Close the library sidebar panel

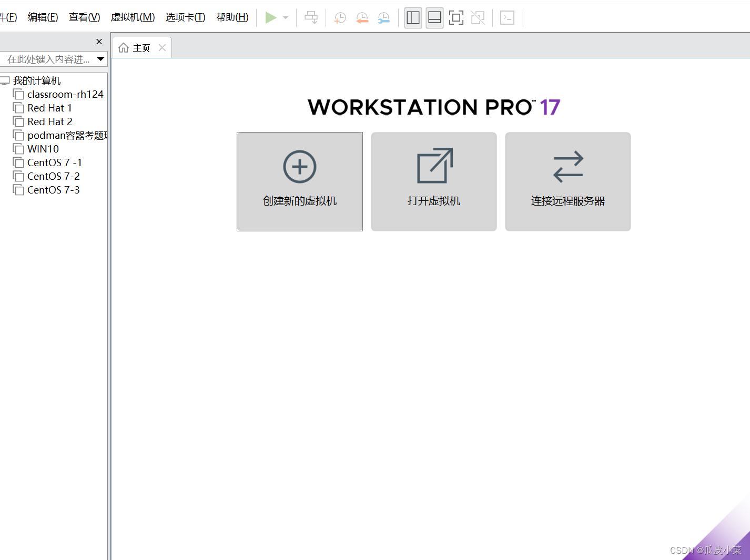(x=99, y=42)
